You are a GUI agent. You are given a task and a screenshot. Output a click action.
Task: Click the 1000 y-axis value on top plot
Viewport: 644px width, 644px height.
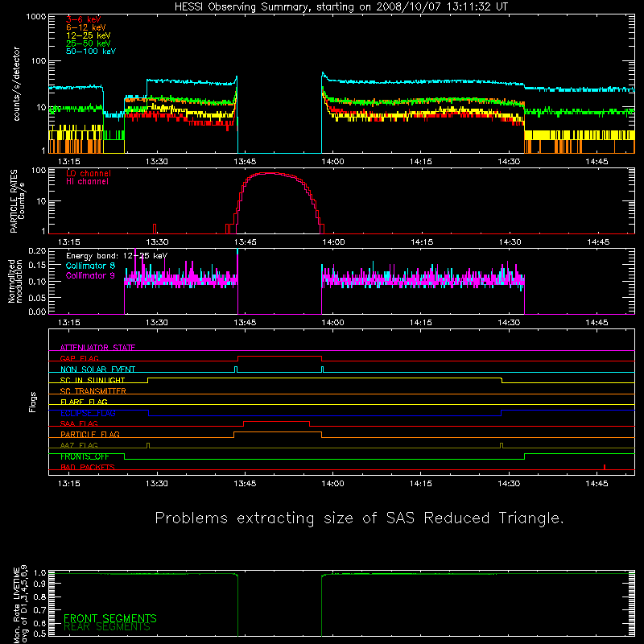coord(36,17)
